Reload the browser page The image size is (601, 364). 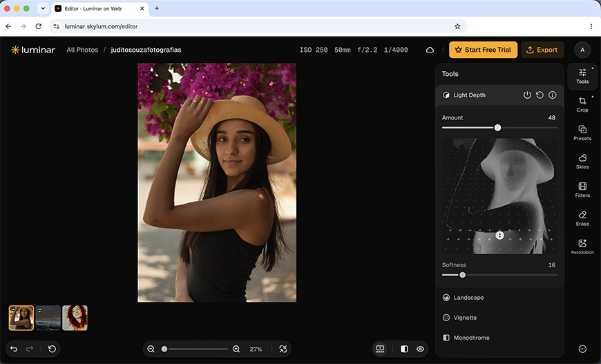(x=38, y=26)
